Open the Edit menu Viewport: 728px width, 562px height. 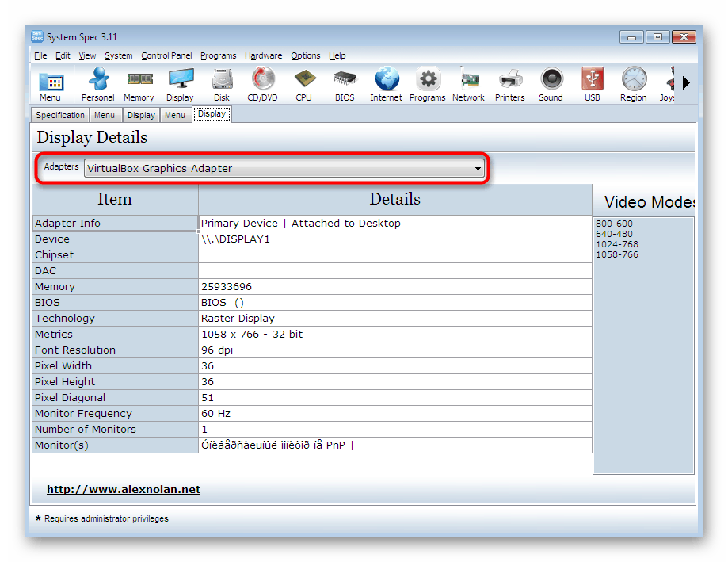click(x=63, y=55)
